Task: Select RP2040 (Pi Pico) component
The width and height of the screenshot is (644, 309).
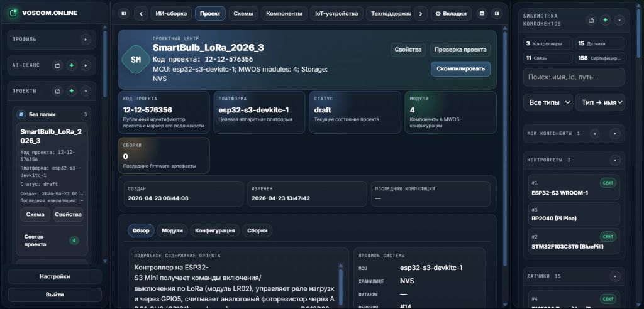Action: click(574, 214)
